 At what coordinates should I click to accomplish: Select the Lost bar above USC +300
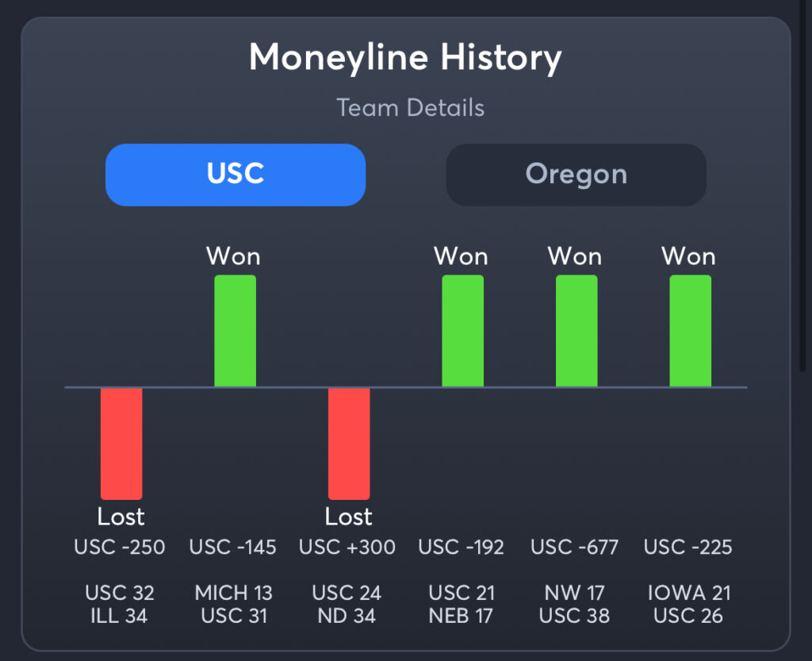click(348, 443)
